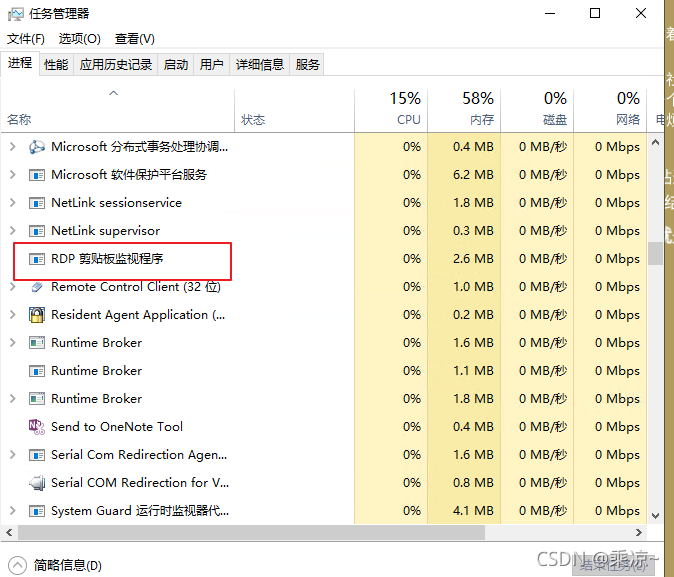Sort by the 状态 column header
Image resolution: width=674 pixels, height=577 pixels.
pyautogui.click(x=294, y=111)
